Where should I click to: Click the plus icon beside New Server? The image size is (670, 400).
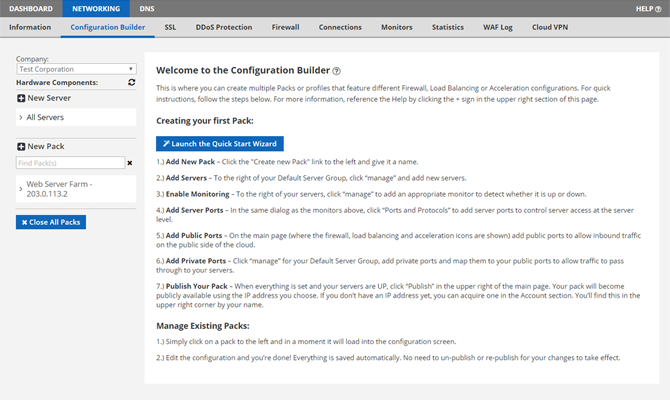[21, 98]
